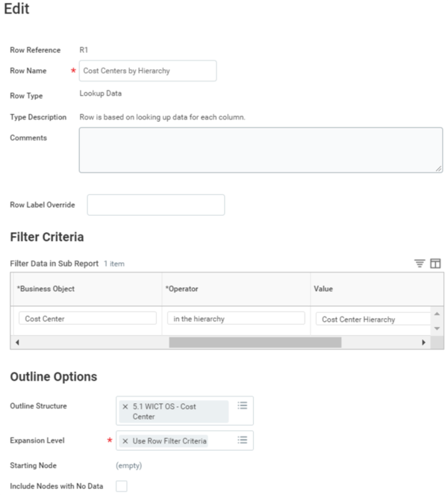Image resolution: width=448 pixels, height=495 pixels.
Task: Click inside the Comments text area
Action: [x=261, y=150]
